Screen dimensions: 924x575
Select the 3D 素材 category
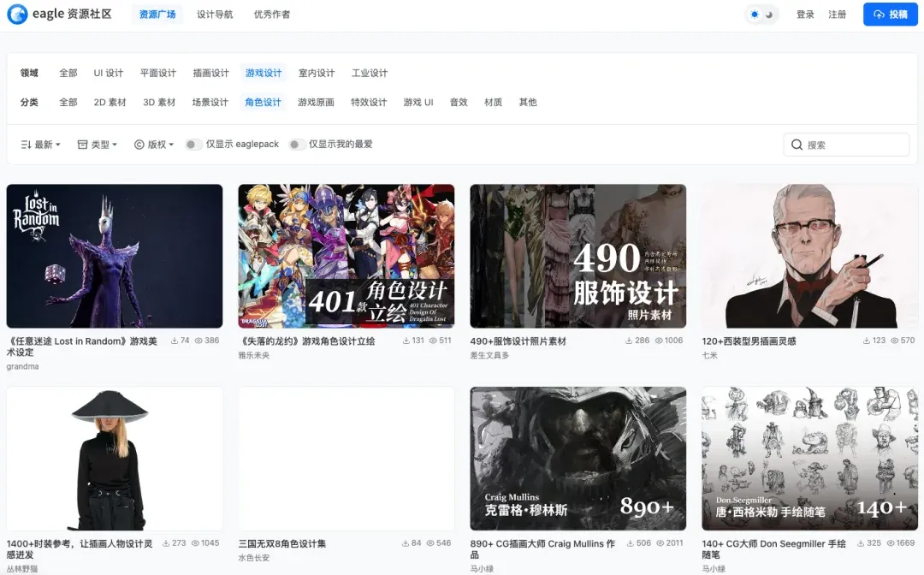coord(159,103)
